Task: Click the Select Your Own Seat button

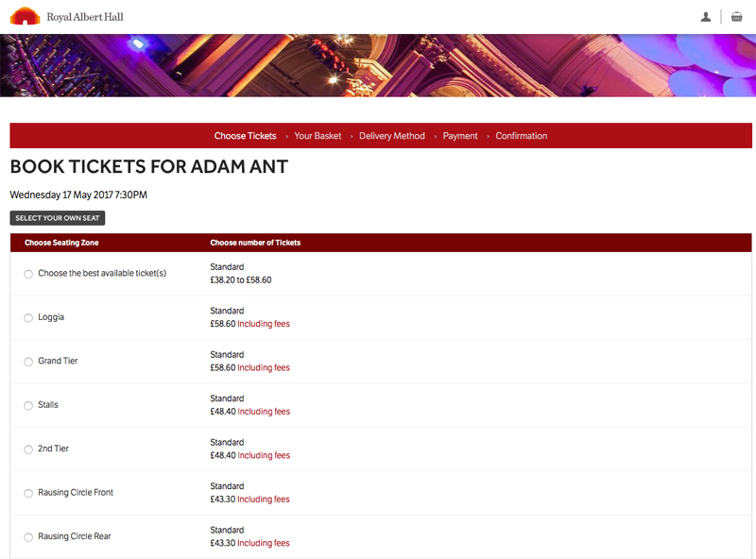Action: (x=58, y=218)
